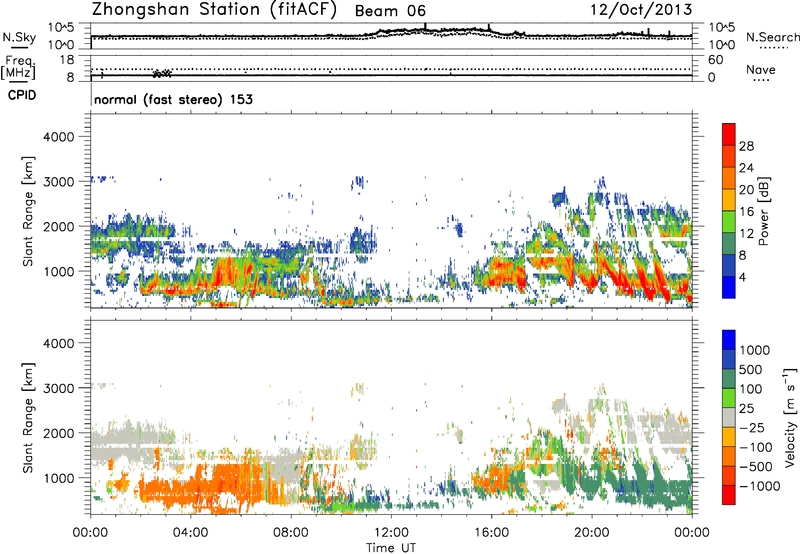Click the "4" Power colorbar value
This screenshot has width=800, height=554.
point(743,277)
